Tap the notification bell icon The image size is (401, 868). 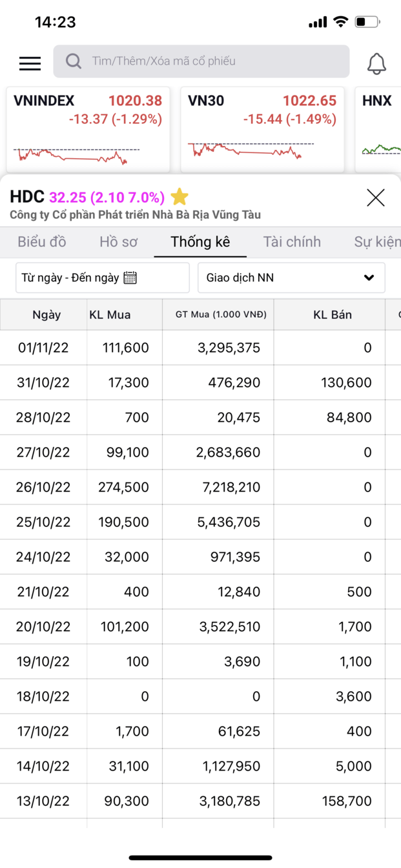pyautogui.click(x=376, y=63)
